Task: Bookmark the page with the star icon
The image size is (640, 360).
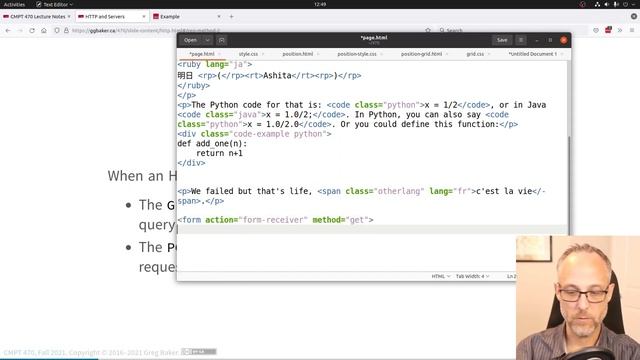Action: (x=428, y=31)
